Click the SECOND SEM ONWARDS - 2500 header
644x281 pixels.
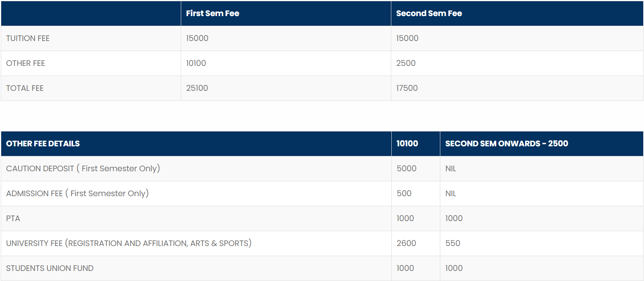tap(506, 144)
